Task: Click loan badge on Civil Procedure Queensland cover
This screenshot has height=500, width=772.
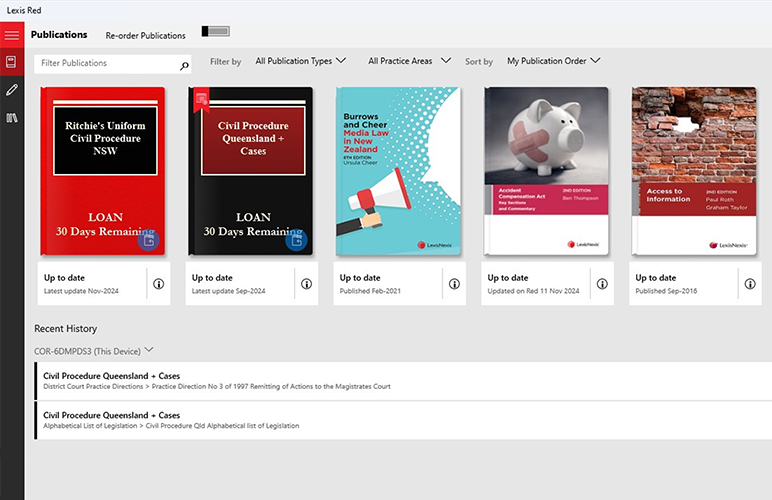Action: point(295,240)
